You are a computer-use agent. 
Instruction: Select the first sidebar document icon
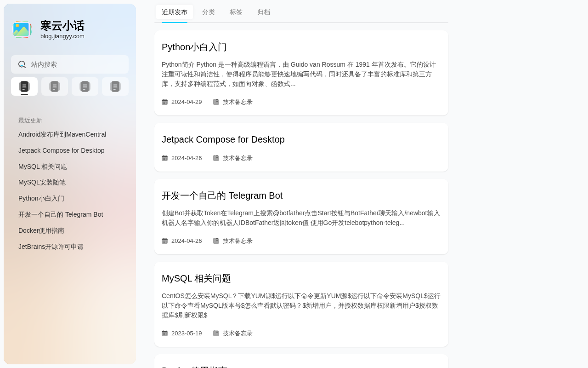tap(24, 86)
